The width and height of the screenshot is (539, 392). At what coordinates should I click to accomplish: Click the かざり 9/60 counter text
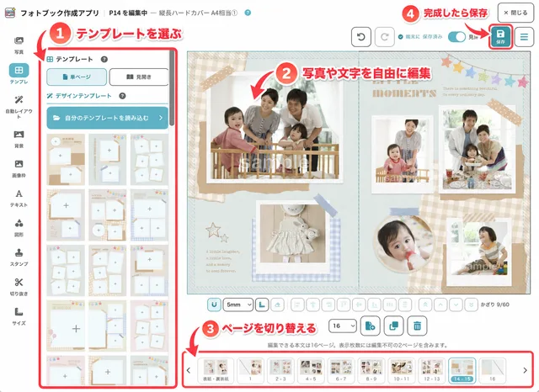coord(494,305)
